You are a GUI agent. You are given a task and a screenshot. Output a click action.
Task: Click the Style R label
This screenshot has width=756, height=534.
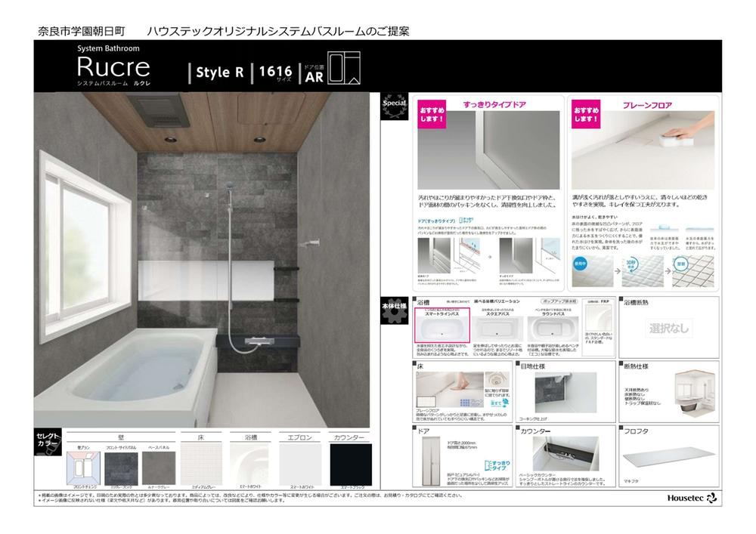(x=219, y=73)
